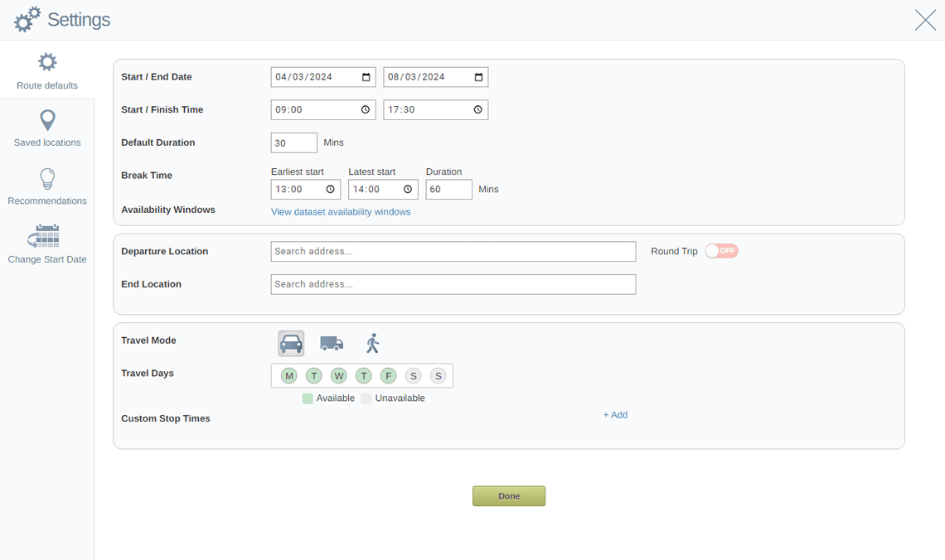
Task: Open View dataset availability windows link
Action: pyautogui.click(x=343, y=211)
